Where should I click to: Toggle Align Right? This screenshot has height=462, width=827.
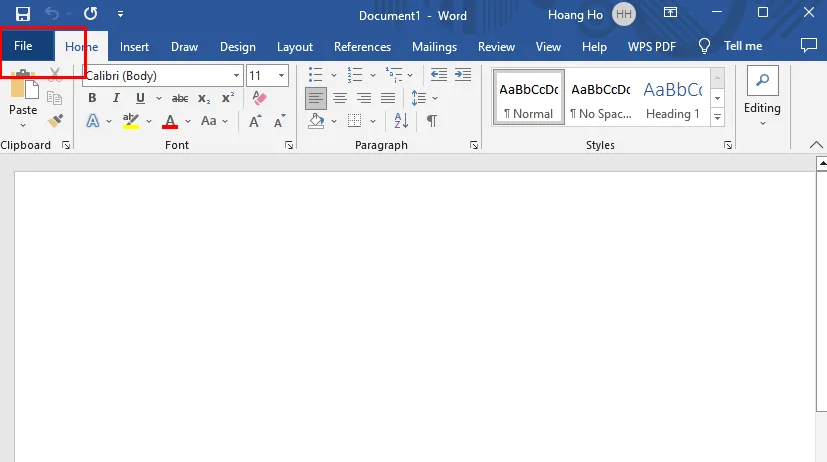coord(364,98)
